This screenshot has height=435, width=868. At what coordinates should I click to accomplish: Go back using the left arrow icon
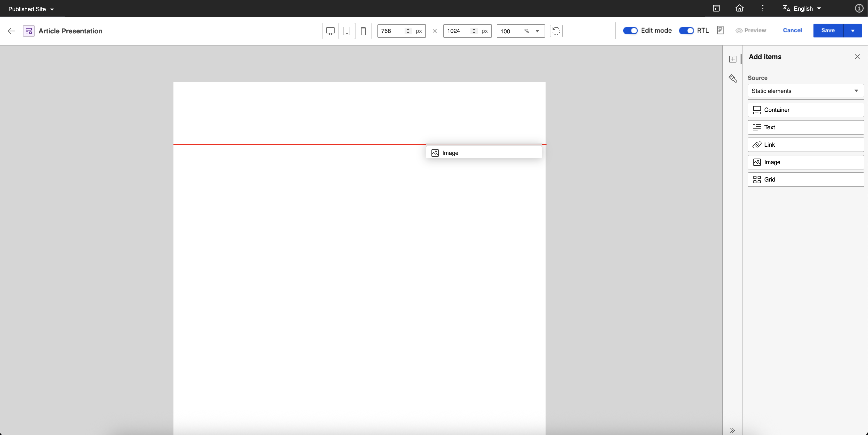click(x=11, y=31)
